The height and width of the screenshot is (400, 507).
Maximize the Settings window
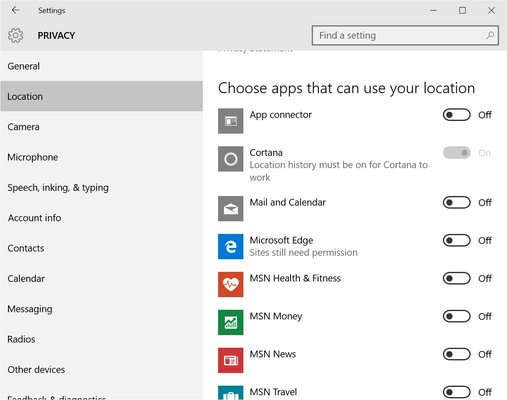coord(462,10)
